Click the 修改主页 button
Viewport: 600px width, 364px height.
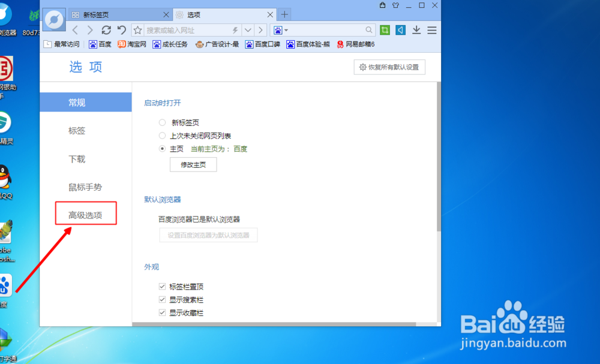pyautogui.click(x=193, y=164)
